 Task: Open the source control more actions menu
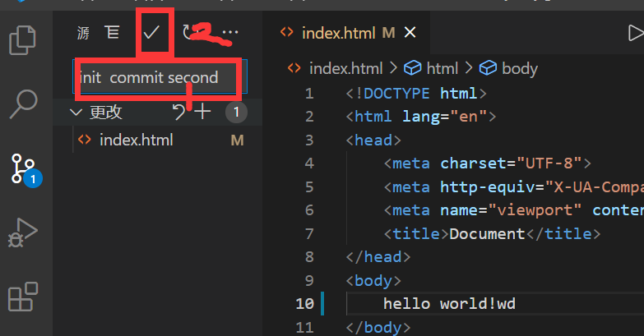click(230, 33)
